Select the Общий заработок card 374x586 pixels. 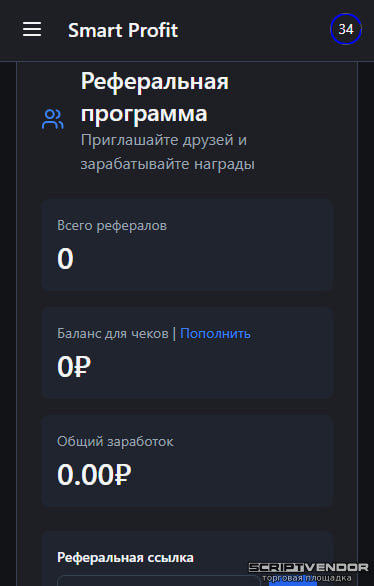pos(187,461)
